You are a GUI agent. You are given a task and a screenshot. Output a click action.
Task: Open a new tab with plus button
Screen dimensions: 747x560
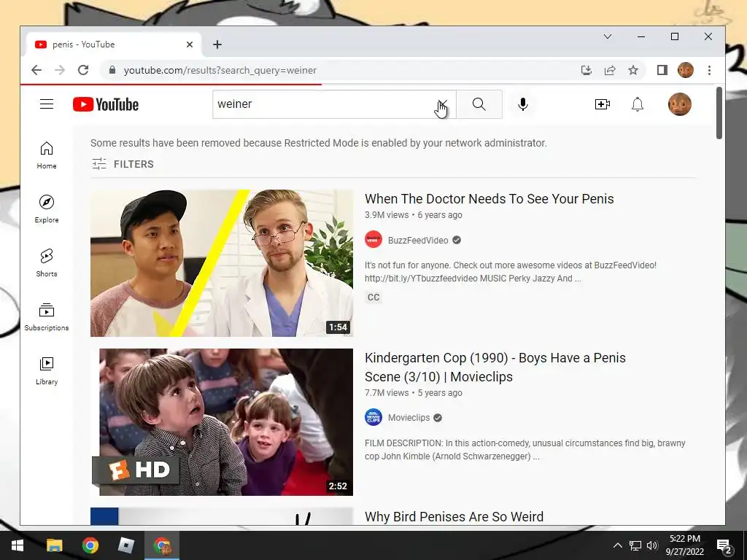(x=217, y=44)
